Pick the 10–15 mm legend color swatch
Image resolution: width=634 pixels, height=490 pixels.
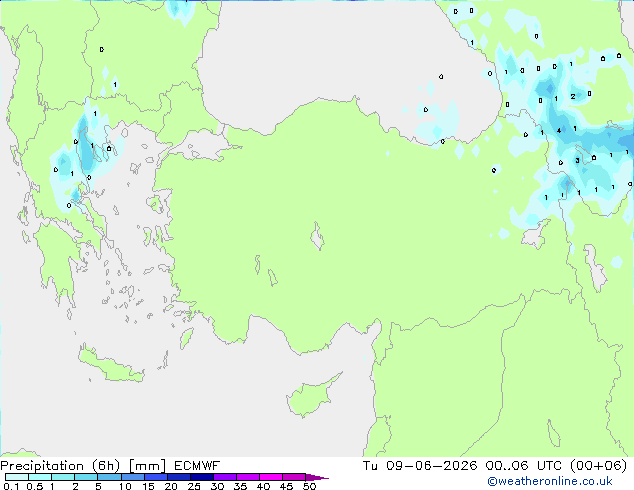pos(133,477)
